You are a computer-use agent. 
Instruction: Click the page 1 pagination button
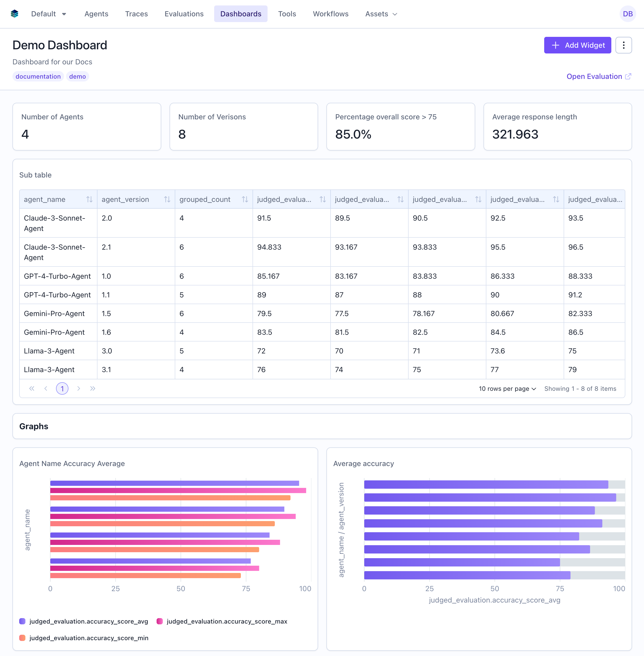point(62,388)
